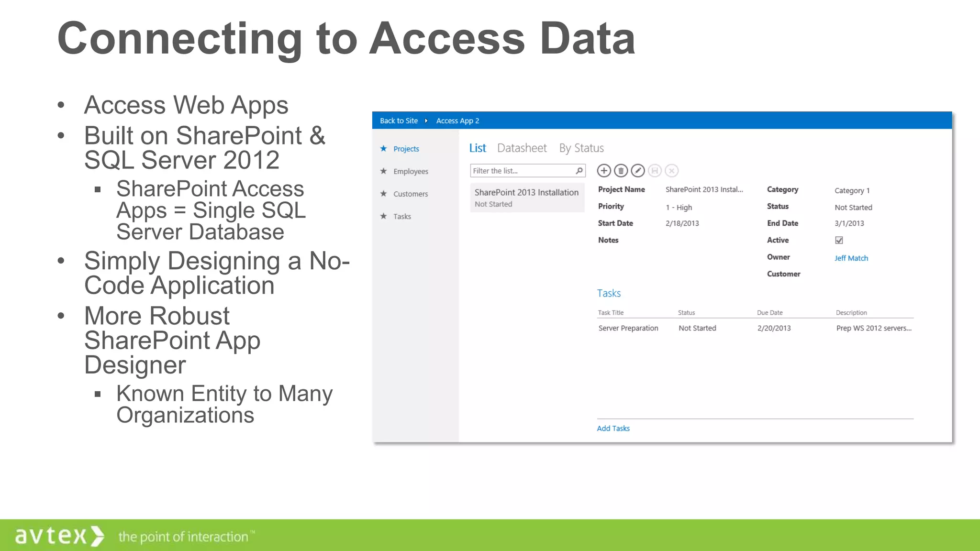Switch to the Datasheet view tab
980x551 pixels.
coord(522,148)
